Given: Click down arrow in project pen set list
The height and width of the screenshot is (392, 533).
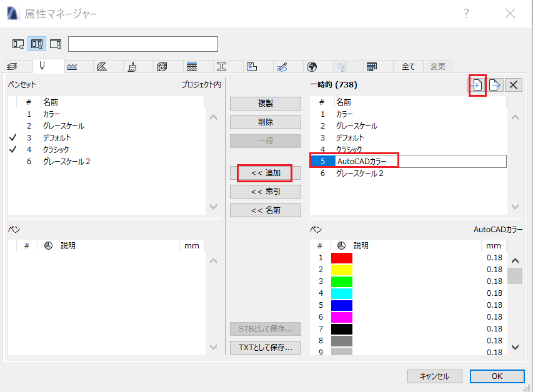Looking at the screenshot, I should point(214,207).
